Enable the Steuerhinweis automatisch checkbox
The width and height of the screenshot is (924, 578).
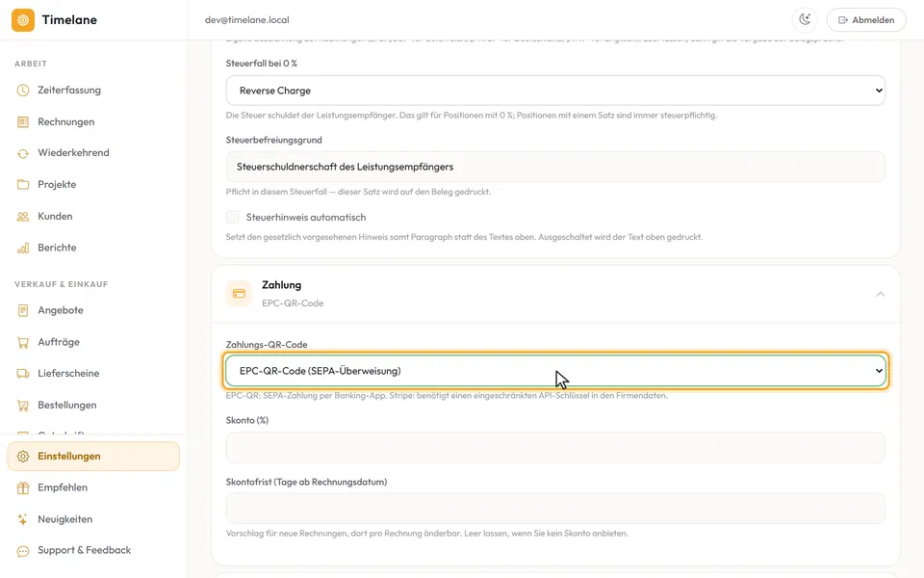tap(233, 218)
